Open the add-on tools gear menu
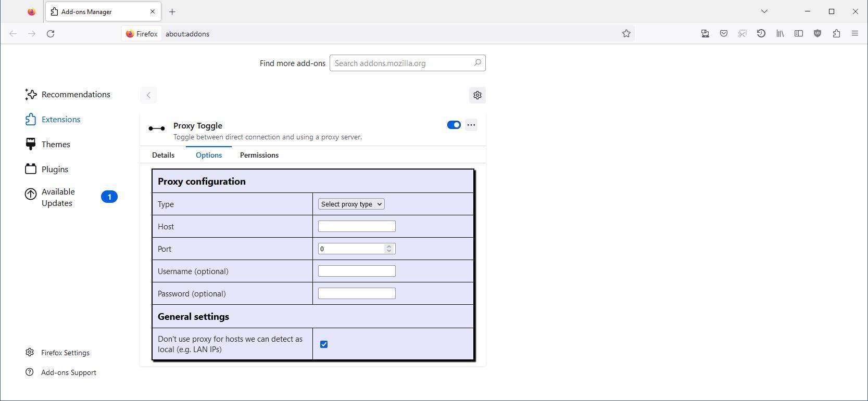 point(477,95)
